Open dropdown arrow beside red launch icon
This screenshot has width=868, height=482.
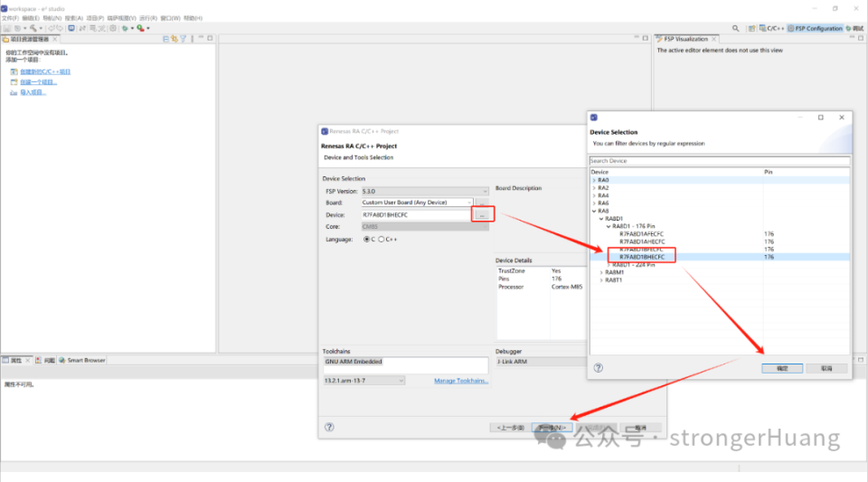(x=148, y=28)
